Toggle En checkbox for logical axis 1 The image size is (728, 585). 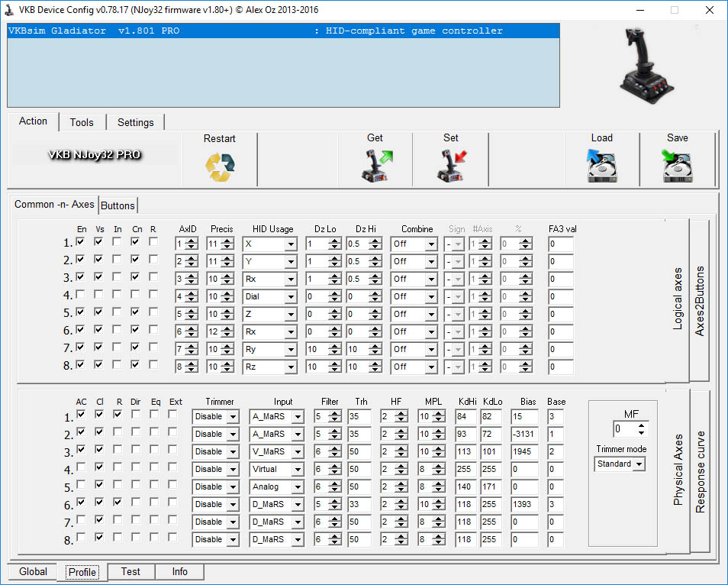pyautogui.click(x=80, y=241)
